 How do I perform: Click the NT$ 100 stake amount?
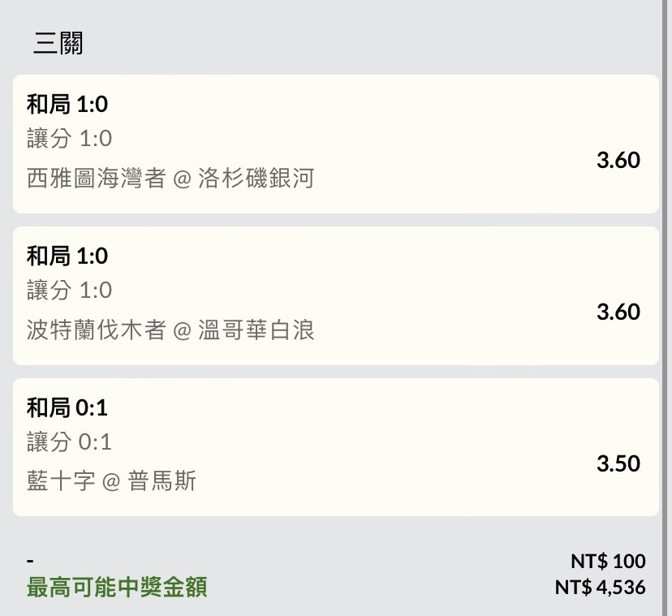[x=608, y=561]
